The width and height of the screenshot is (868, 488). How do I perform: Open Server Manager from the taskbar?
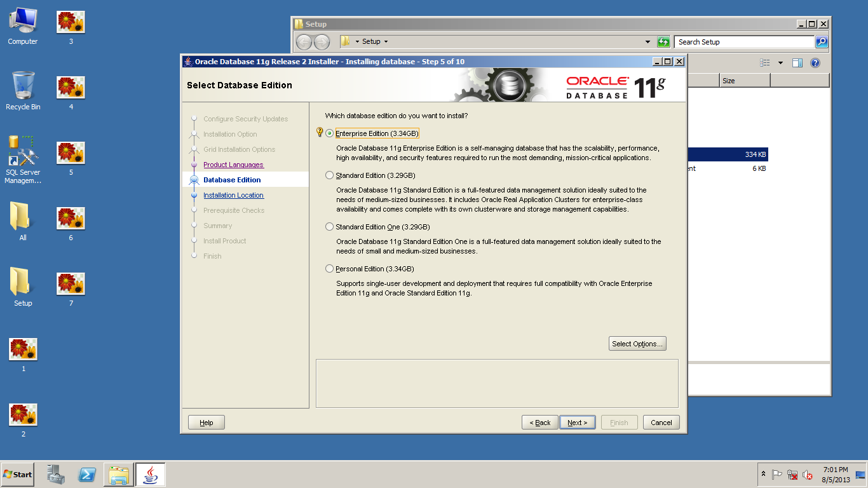tap(56, 475)
